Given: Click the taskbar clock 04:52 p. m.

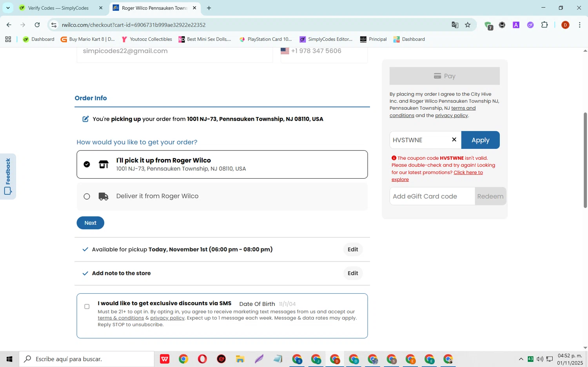Looking at the screenshot, I should point(570,359).
